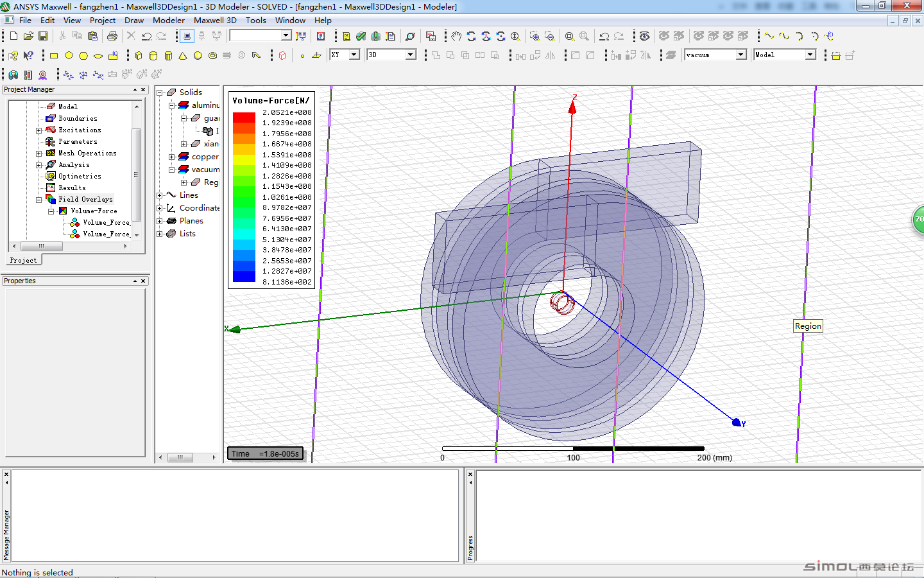Expand the Analysis tree node

coord(38,165)
